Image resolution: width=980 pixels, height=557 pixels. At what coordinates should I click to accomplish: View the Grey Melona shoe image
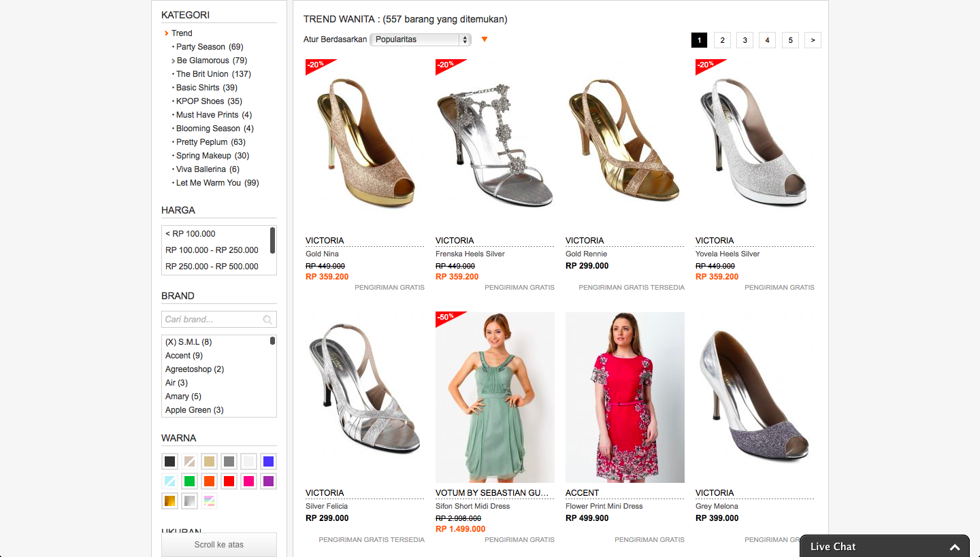point(755,397)
